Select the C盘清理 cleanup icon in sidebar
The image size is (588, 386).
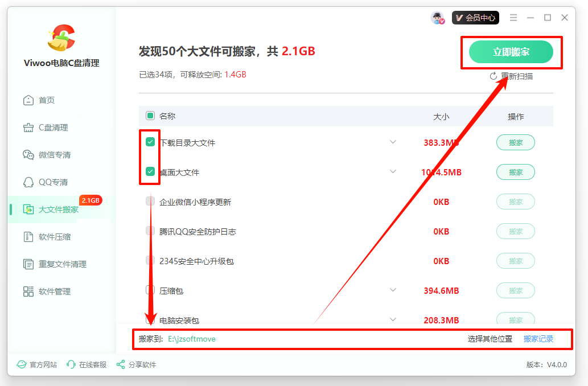pos(27,127)
